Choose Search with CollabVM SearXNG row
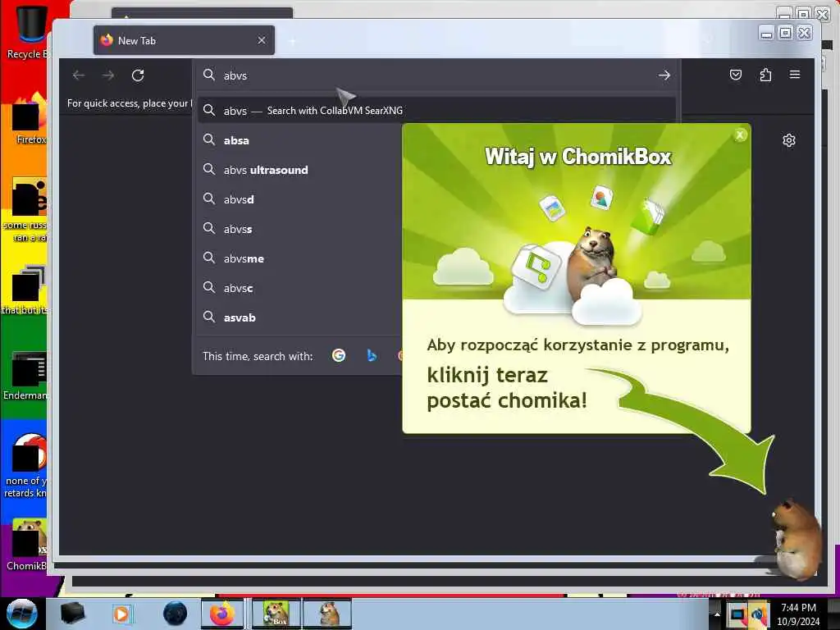 pyautogui.click(x=436, y=111)
